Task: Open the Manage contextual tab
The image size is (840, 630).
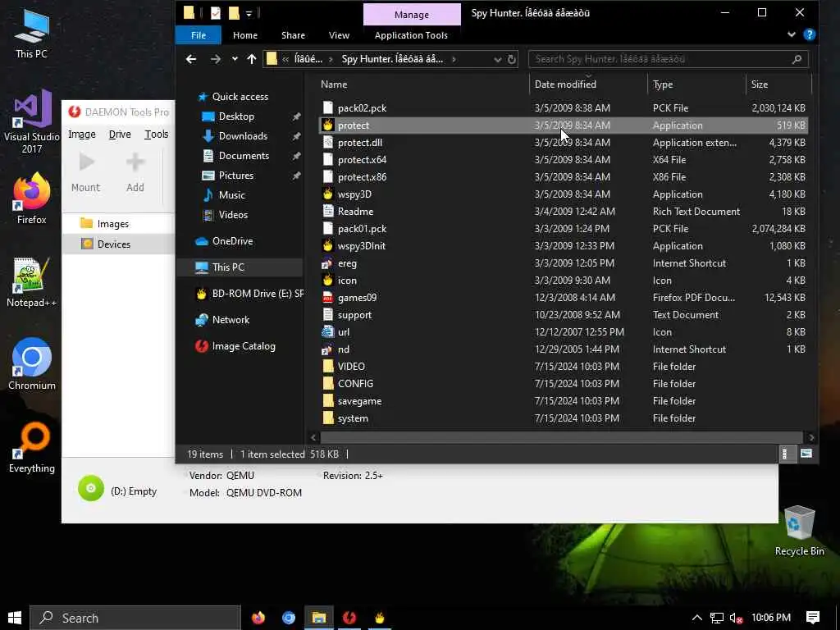Action: [412, 15]
